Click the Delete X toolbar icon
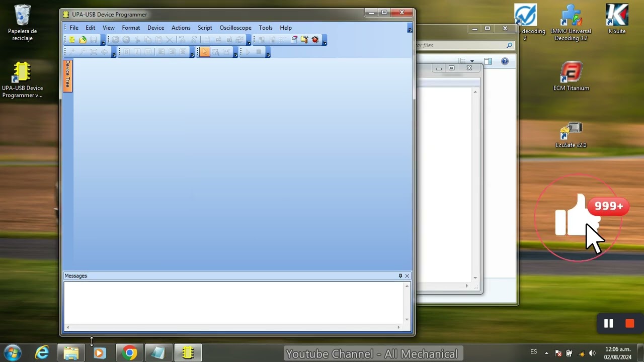Screen dimensions: 644x362 point(170,40)
